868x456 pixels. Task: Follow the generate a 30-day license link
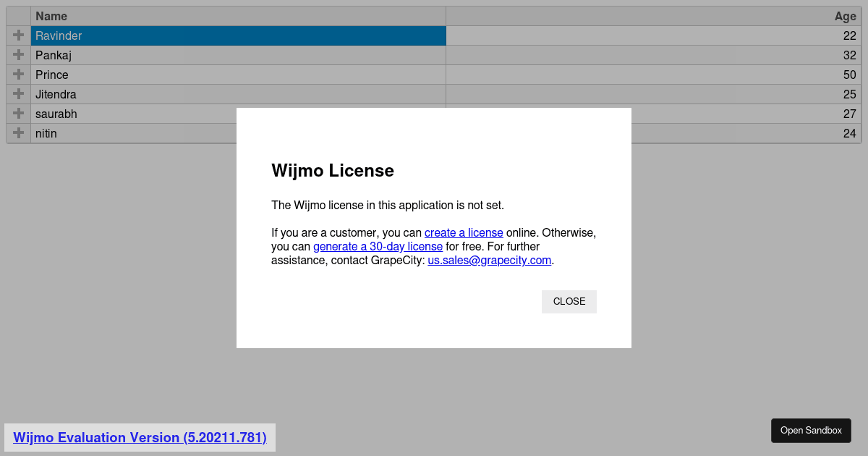click(x=378, y=247)
